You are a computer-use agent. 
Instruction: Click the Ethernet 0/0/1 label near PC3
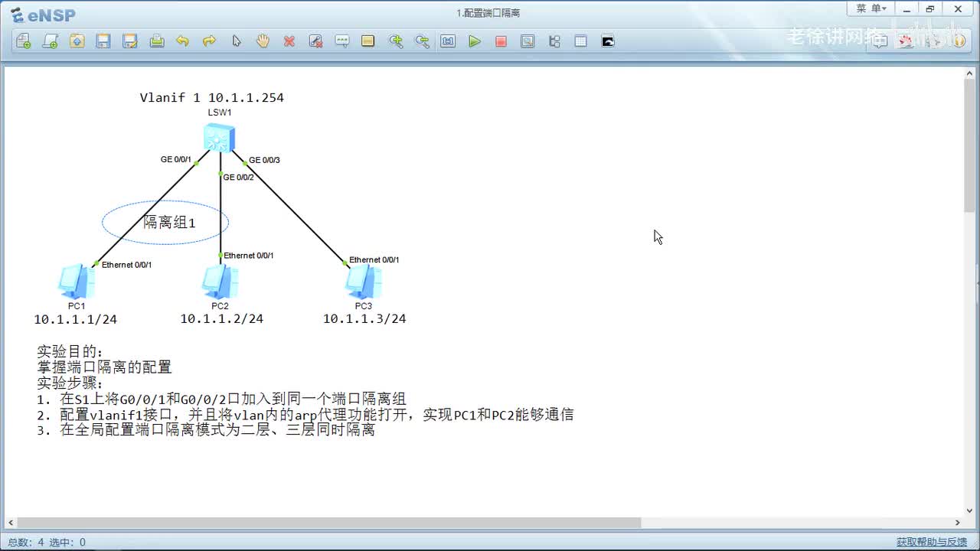point(374,259)
